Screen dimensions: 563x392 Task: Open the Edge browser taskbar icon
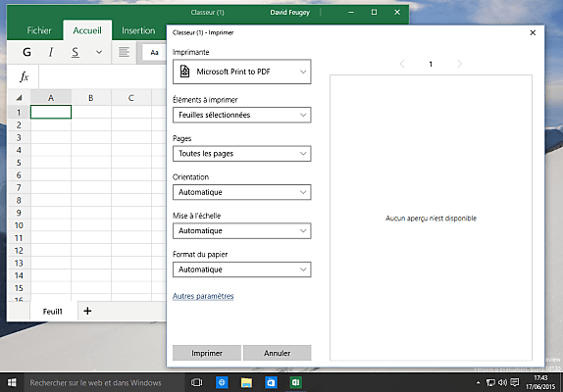222,382
